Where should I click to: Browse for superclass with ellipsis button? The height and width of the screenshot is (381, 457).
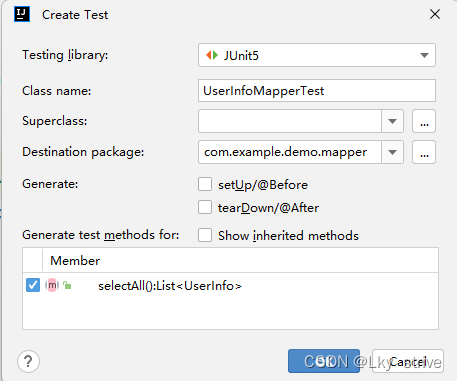424,121
